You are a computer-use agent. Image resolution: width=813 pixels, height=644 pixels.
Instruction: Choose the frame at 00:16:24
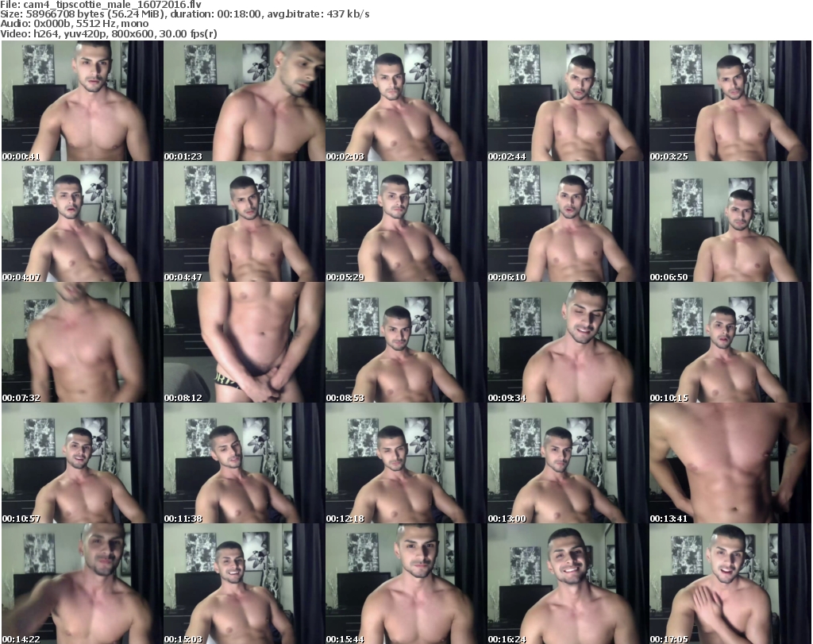click(x=568, y=584)
